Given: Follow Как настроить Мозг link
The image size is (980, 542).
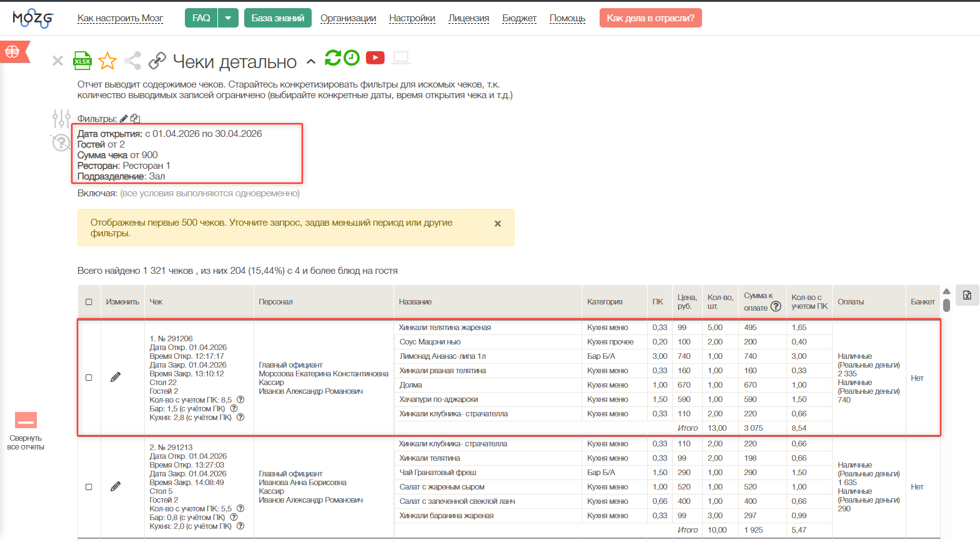Looking at the screenshot, I should (x=121, y=18).
